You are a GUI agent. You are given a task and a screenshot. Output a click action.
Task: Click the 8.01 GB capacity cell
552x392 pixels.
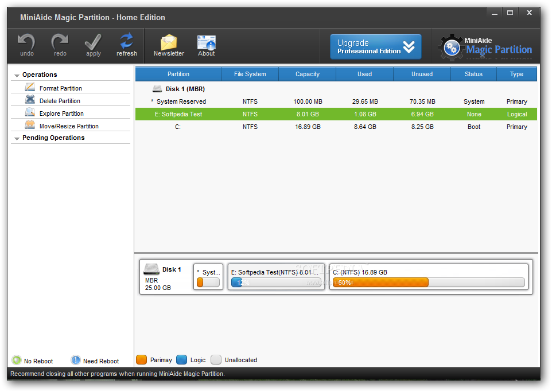click(x=308, y=114)
